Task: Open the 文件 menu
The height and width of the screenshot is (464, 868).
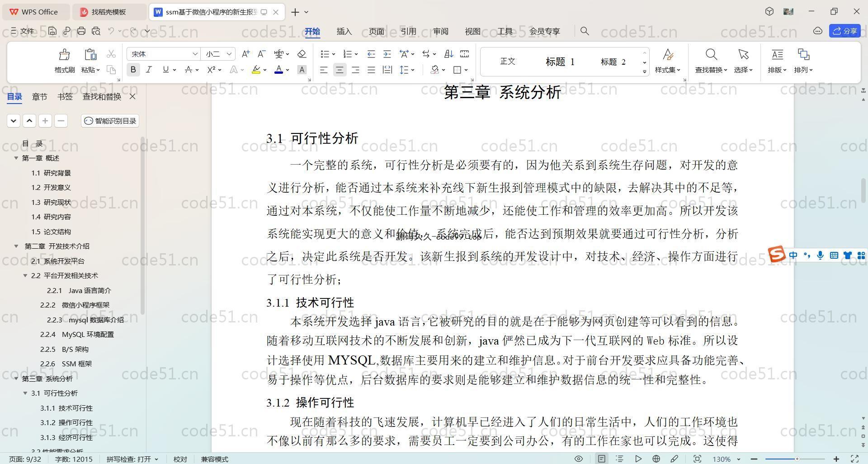Action: point(23,31)
